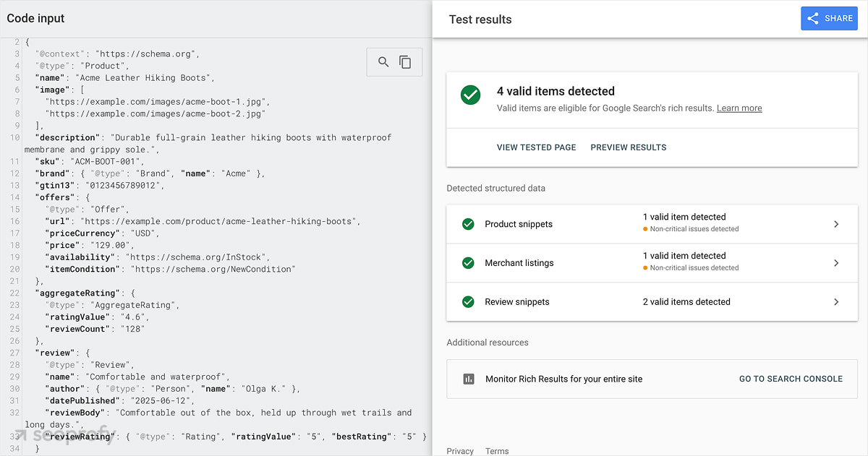Open View Tested Page
This screenshot has height=456, width=868.
(x=536, y=147)
